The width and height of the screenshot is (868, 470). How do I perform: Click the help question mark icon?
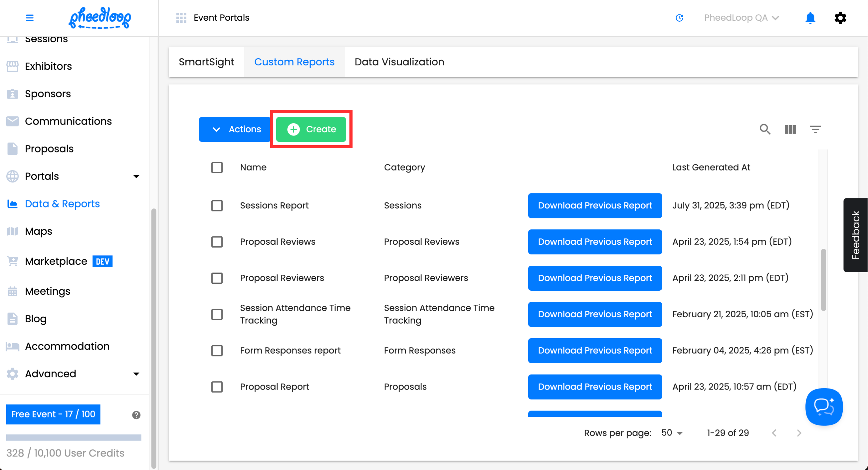click(x=136, y=415)
